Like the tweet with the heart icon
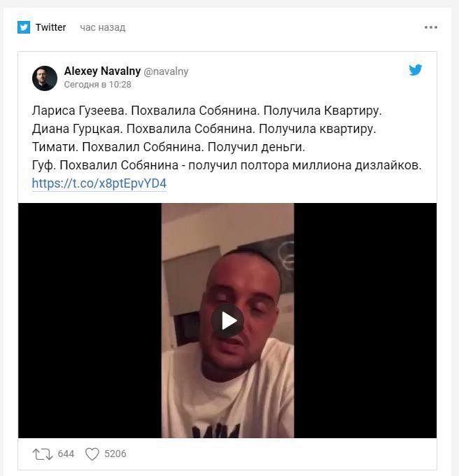Screen dimensions: 459x476 92,454
